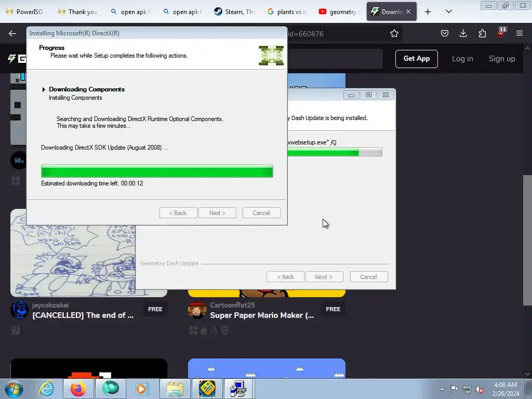The height and width of the screenshot is (399, 532).
Task: Switch to Firefox in the taskbar
Action: pos(78,389)
